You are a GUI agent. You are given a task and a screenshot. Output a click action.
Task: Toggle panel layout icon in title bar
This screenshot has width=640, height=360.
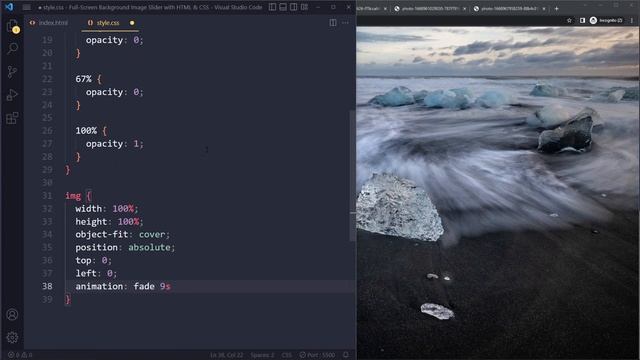pyautogui.click(x=283, y=7)
